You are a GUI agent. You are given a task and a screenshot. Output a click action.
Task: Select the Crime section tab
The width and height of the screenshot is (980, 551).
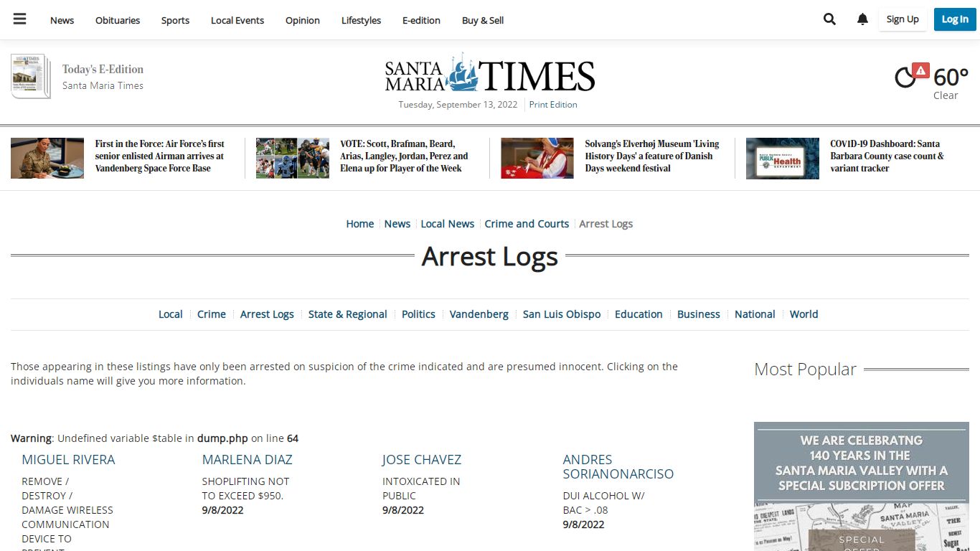coord(212,314)
